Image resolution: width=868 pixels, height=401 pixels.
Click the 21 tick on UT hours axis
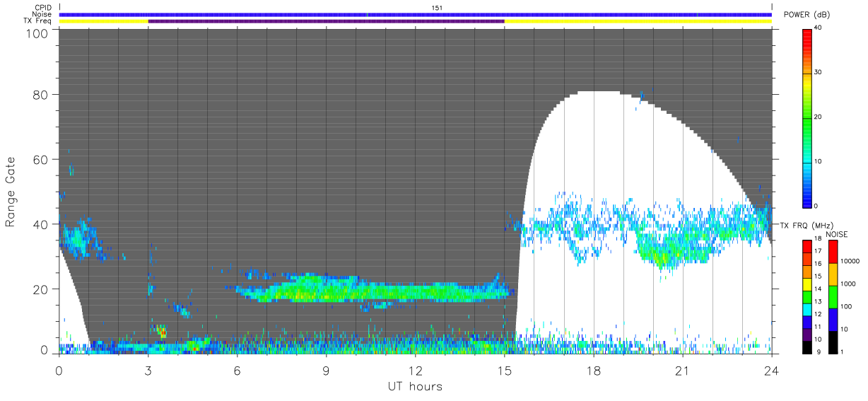[x=683, y=370]
